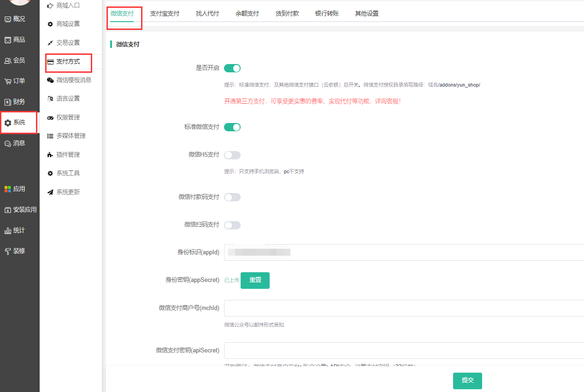
Task: Click the 多媒体管理 list icon
Action: pos(50,136)
